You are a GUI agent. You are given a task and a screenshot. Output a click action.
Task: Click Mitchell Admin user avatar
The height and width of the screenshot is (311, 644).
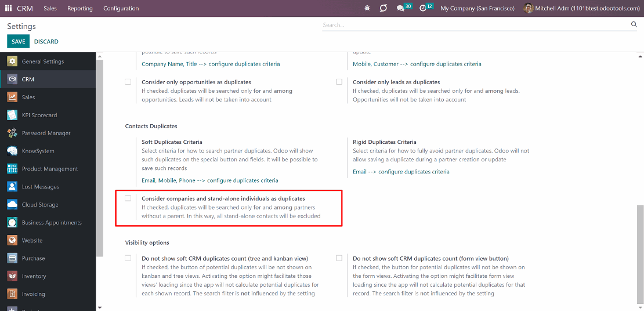[529, 8]
